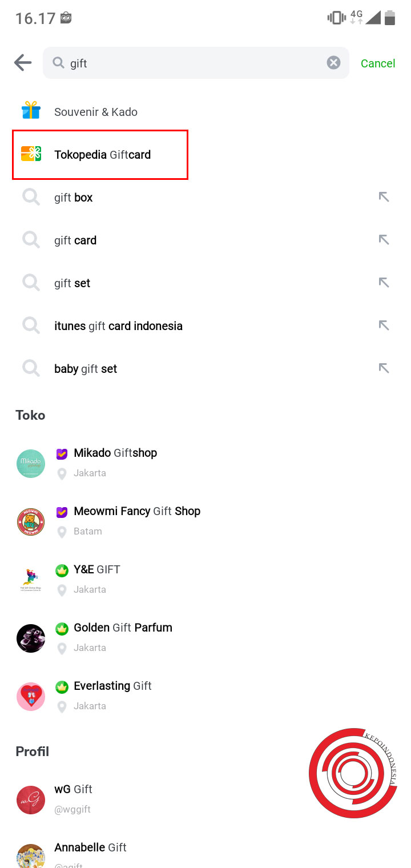Tap the Mikado Giftshop store avatar
The height and width of the screenshot is (868, 411).
coord(30,464)
